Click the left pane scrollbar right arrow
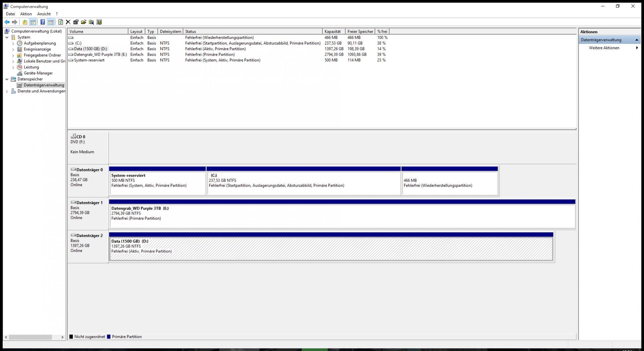 (x=62, y=337)
